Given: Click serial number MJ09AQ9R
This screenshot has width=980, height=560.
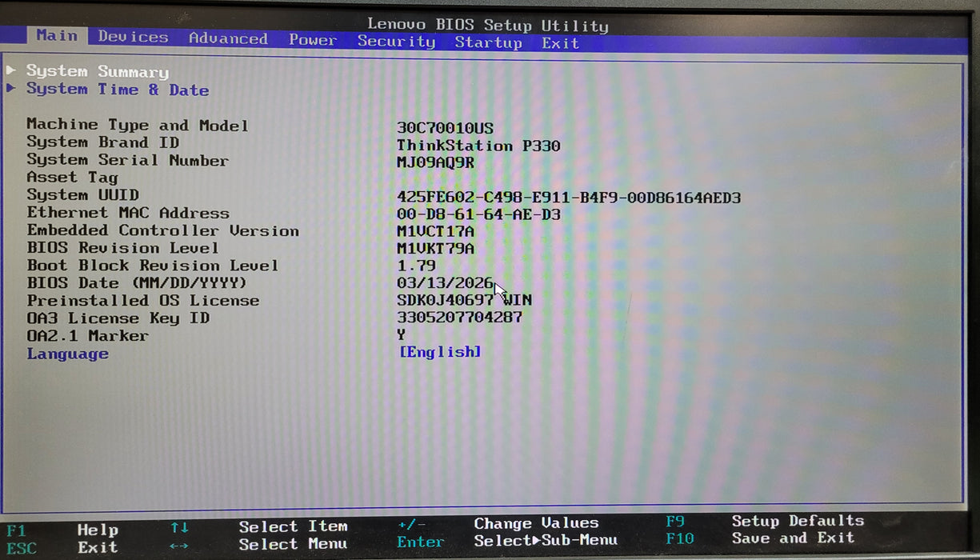Looking at the screenshot, I should coord(435,162).
